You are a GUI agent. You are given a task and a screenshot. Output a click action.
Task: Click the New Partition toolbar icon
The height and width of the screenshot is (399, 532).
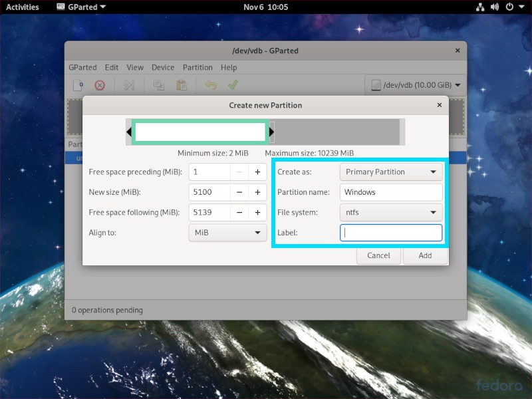click(79, 85)
